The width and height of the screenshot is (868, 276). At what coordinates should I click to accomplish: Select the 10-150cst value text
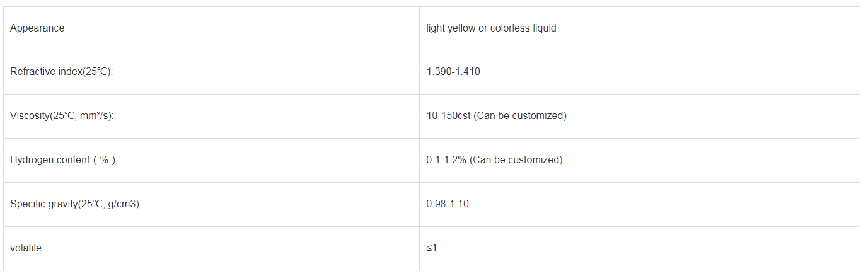point(449,116)
